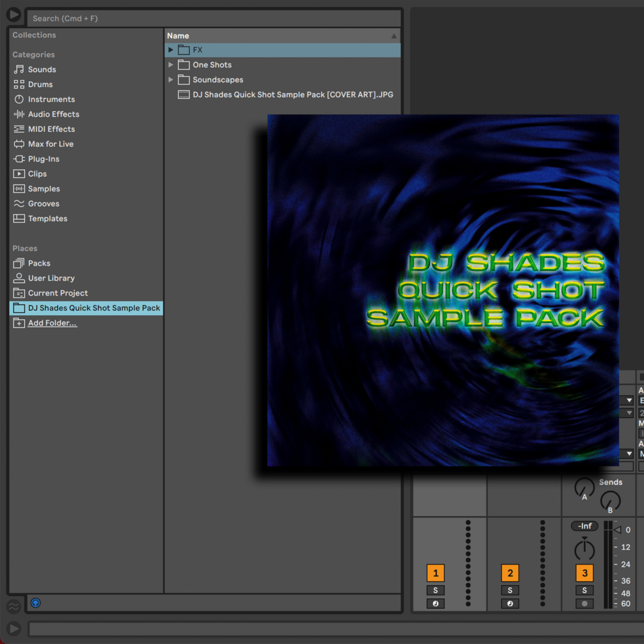Toggle the Info View triangle at bottom left
Screen dimensions: 644x644
coord(13,629)
